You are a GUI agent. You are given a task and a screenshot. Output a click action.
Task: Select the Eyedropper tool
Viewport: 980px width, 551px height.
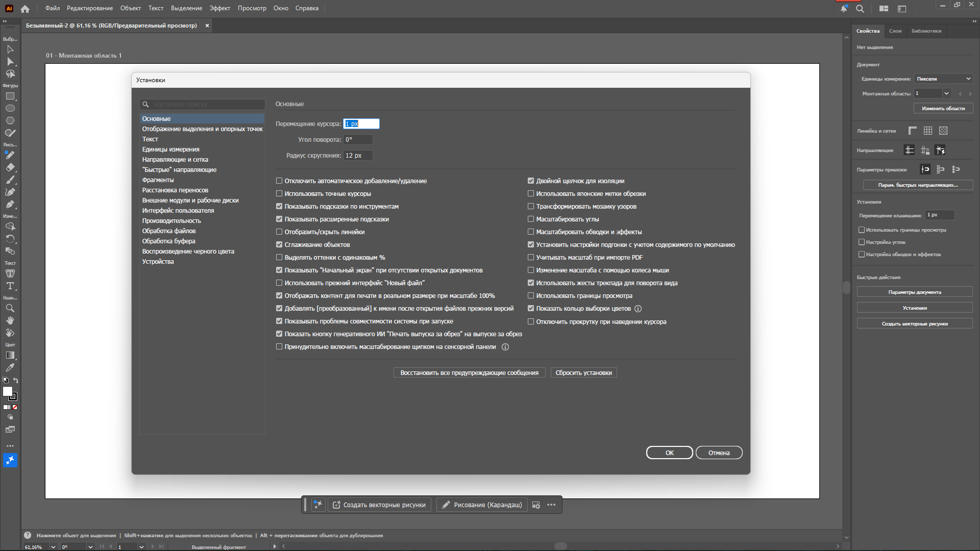[10, 368]
